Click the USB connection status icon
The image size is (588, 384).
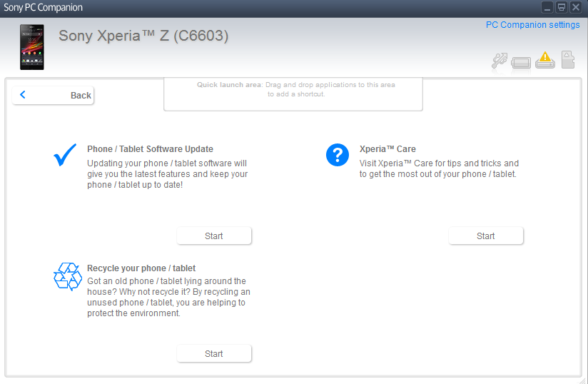point(500,61)
